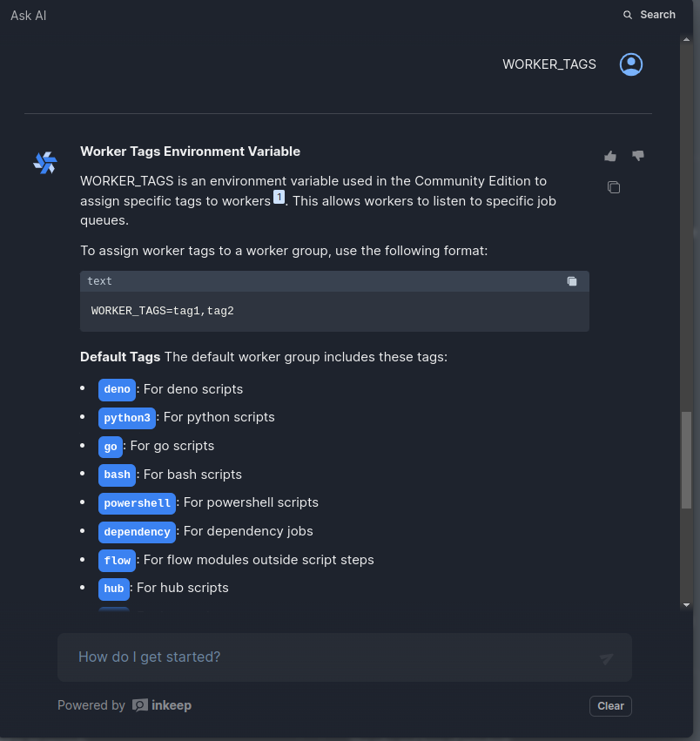Click the vertical scrollbar thumb
700x741 pixels.
point(686,457)
